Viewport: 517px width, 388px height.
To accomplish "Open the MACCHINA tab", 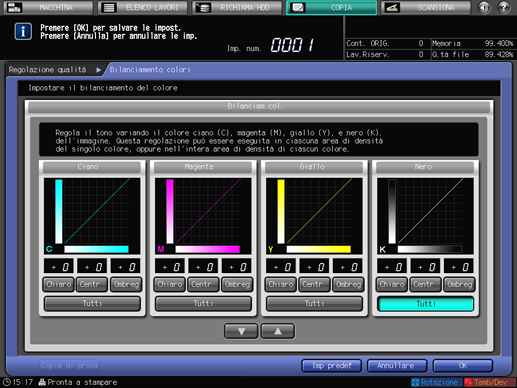I will (x=48, y=7).
